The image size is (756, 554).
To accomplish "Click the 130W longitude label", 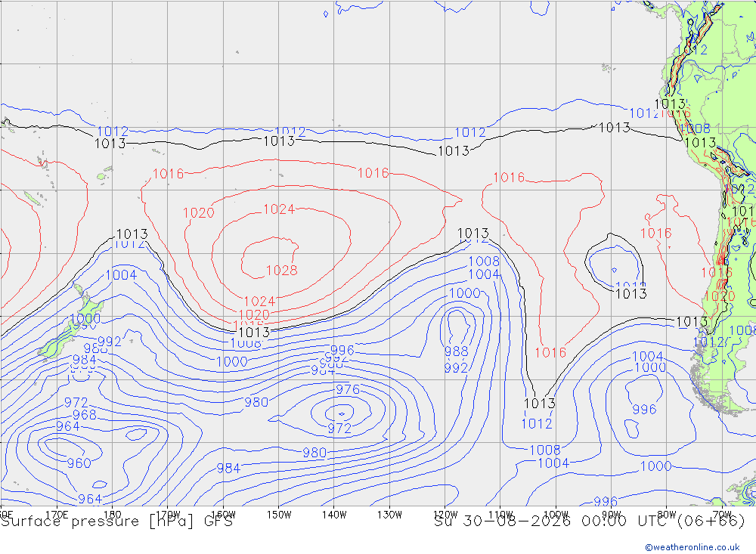I will click(389, 515).
